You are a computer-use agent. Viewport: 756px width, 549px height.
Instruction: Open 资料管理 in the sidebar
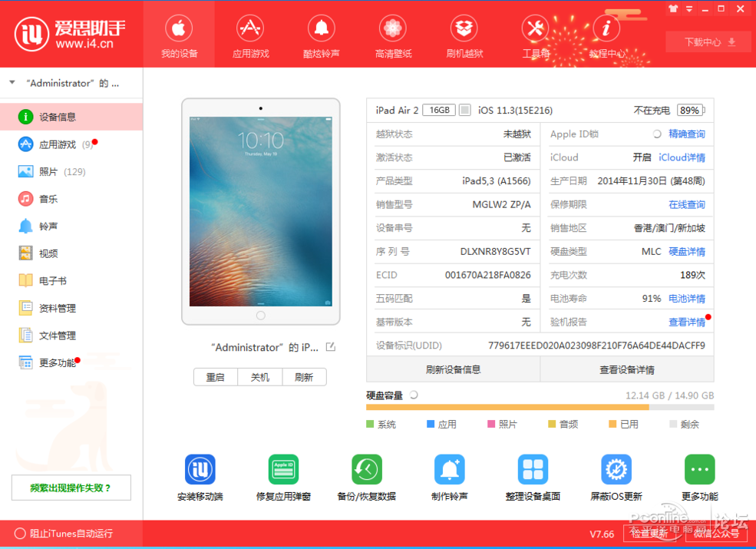(71, 308)
